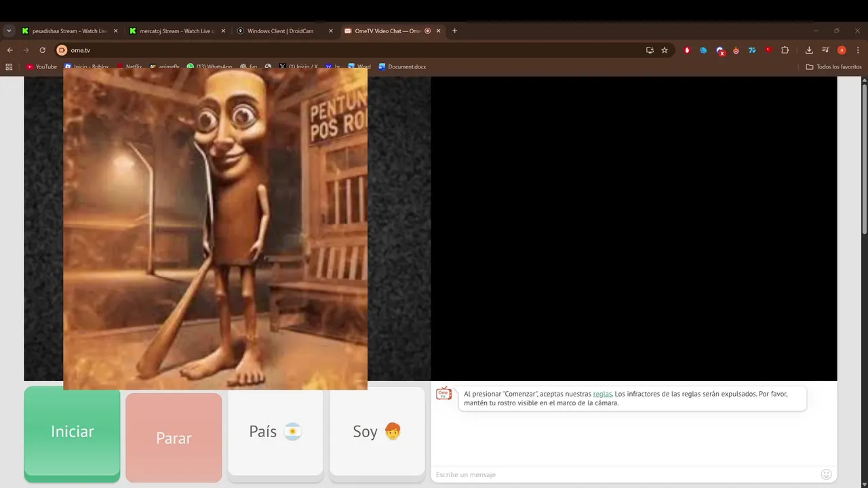The image size is (868, 488).
Task: Click the green Iniciar button
Action: point(72,434)
